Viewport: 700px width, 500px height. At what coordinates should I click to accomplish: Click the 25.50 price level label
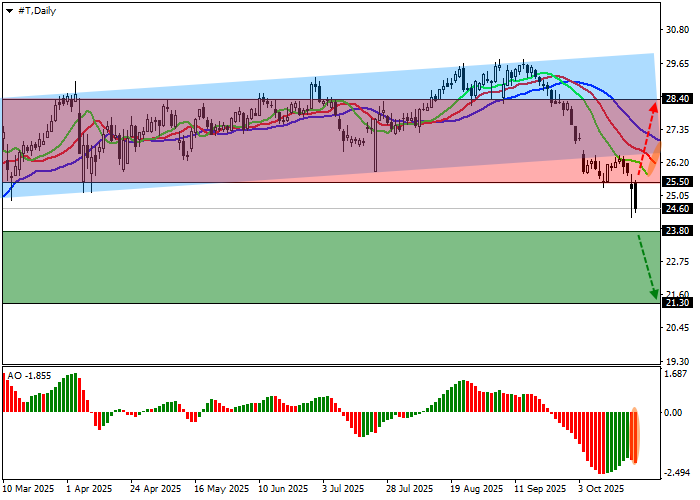click(x=677, y=182)
